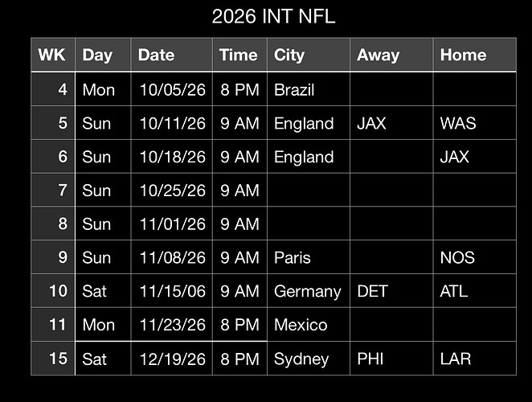
Task: Click the Away column header
Action: [x=378, y=55]
